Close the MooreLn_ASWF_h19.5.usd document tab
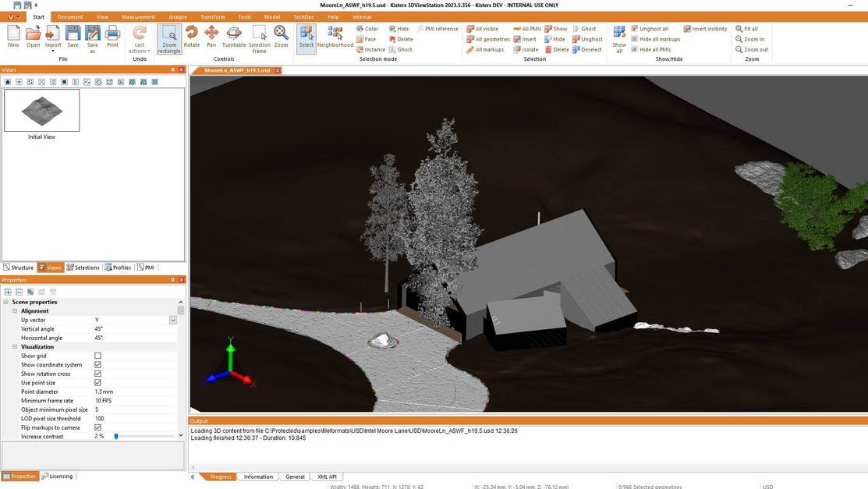This screenshot has width=868, height=489. click(278, 70)
